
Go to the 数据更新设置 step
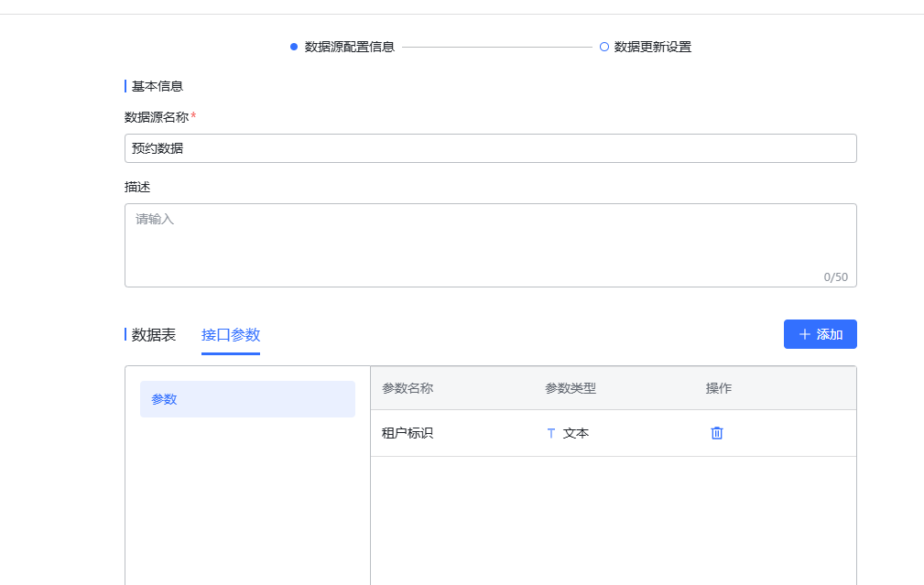tap(646, 47)
